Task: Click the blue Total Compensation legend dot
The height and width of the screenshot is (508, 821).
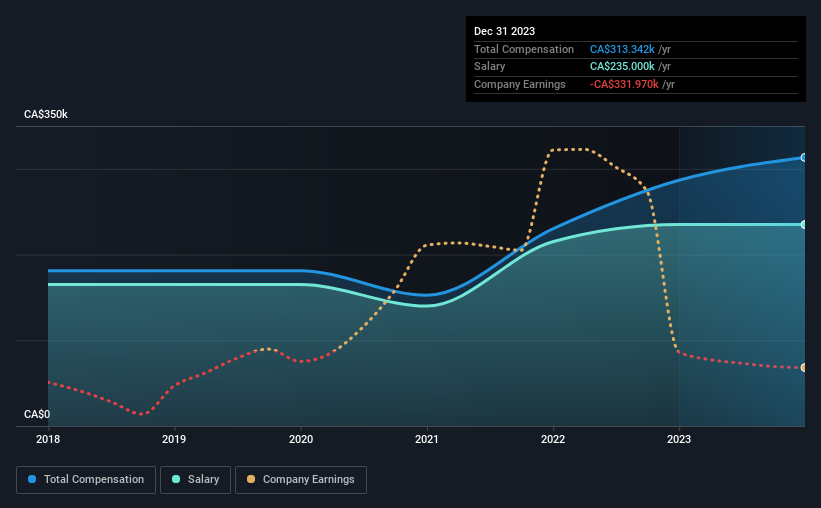Action: [32, 479]
